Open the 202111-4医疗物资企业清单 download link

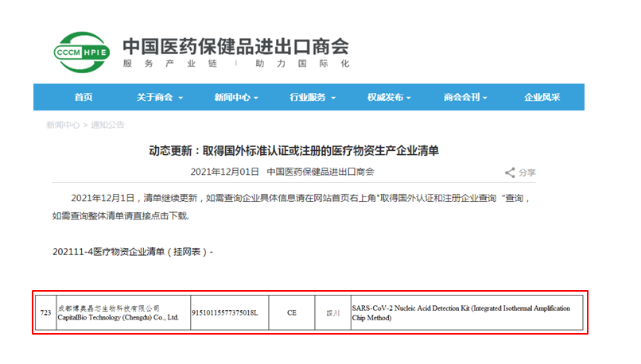coord(130,252)
